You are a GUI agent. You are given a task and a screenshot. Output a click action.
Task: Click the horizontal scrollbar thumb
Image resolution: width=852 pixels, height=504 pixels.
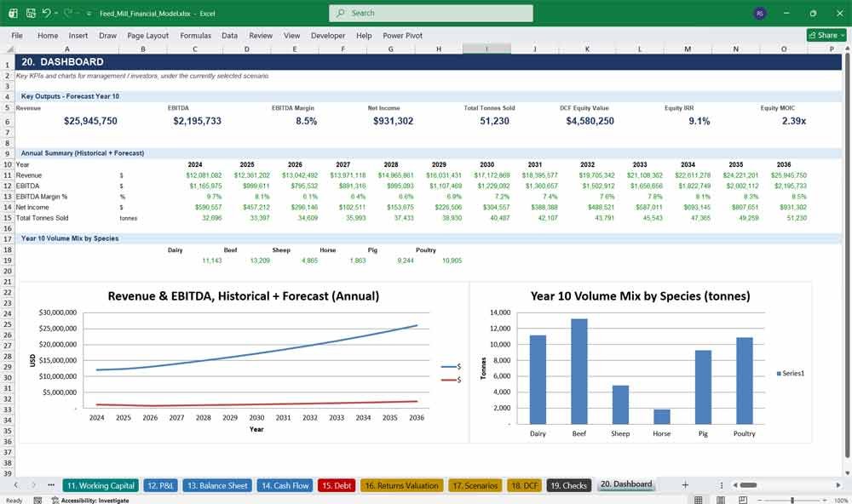tap(748, 485)
